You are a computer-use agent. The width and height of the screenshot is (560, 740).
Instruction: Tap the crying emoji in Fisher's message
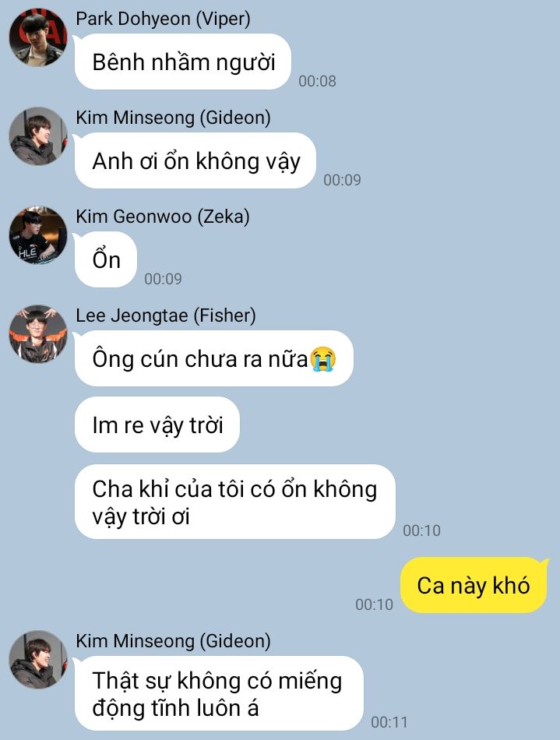322,358
